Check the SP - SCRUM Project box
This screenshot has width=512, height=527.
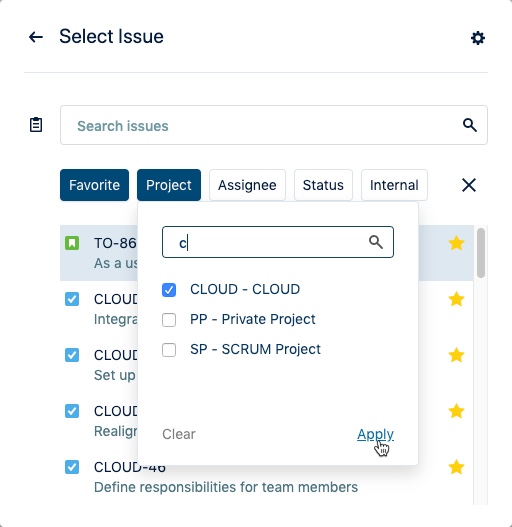(169, 350)
